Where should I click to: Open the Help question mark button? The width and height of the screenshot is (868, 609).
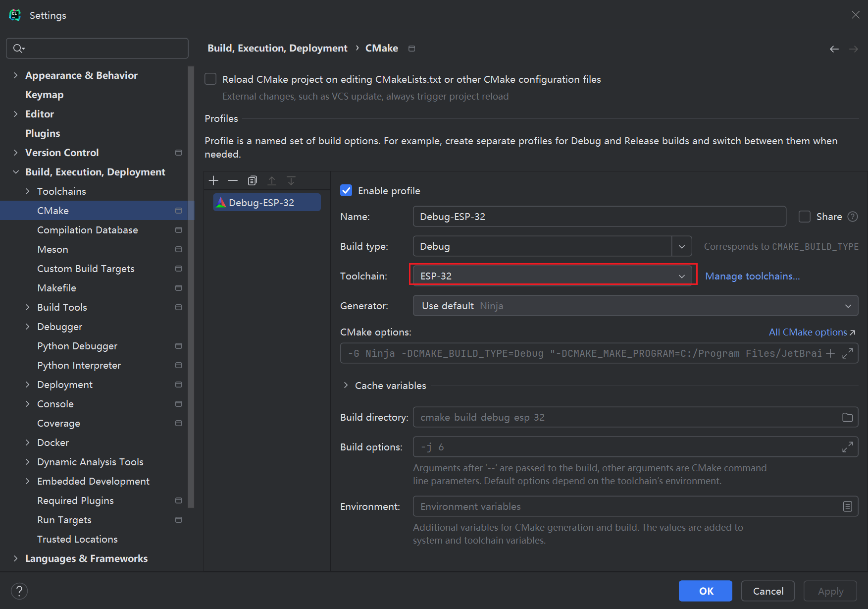pyautogui.click(x=19, y=591)
